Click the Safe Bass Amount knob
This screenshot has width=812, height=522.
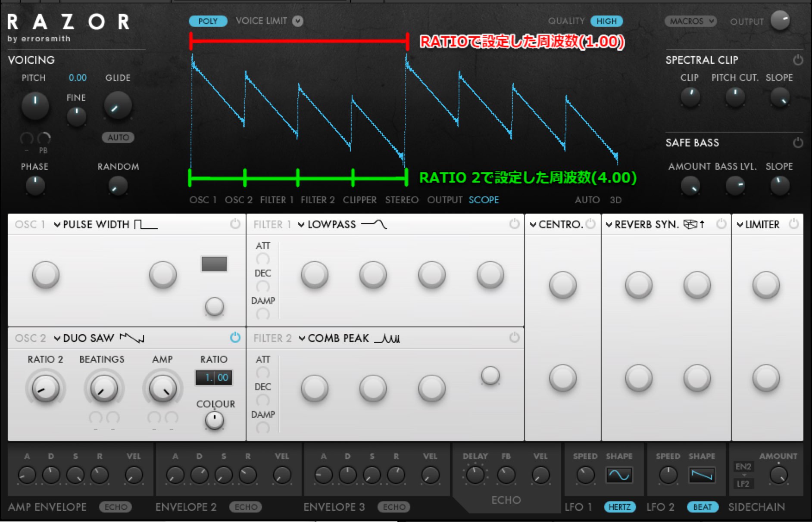point(690,186)
